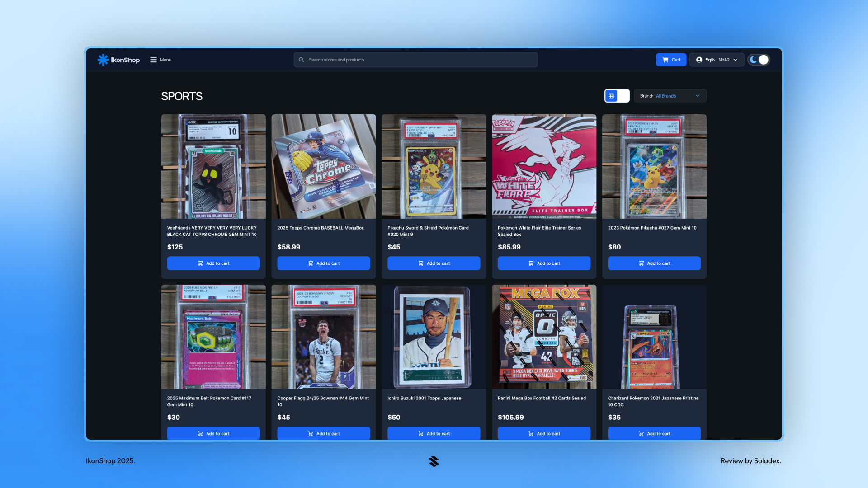Focus the Search stores and products field
Image resolution: width=868 pixels, height=488 pixels.
click(415, 60)
